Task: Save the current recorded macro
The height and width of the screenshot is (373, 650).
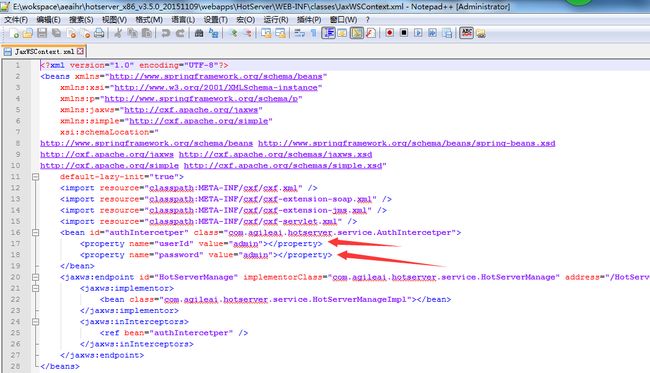Action: 447,33
